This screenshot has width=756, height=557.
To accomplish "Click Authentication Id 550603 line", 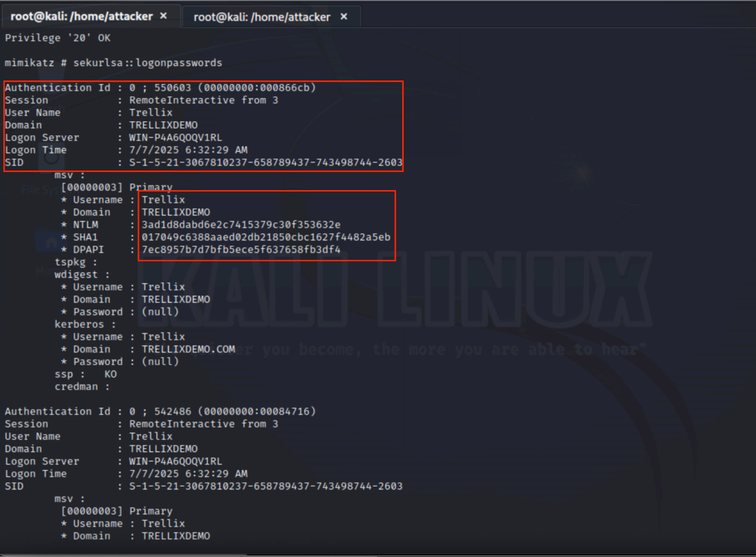I will [x=160, y=87].
